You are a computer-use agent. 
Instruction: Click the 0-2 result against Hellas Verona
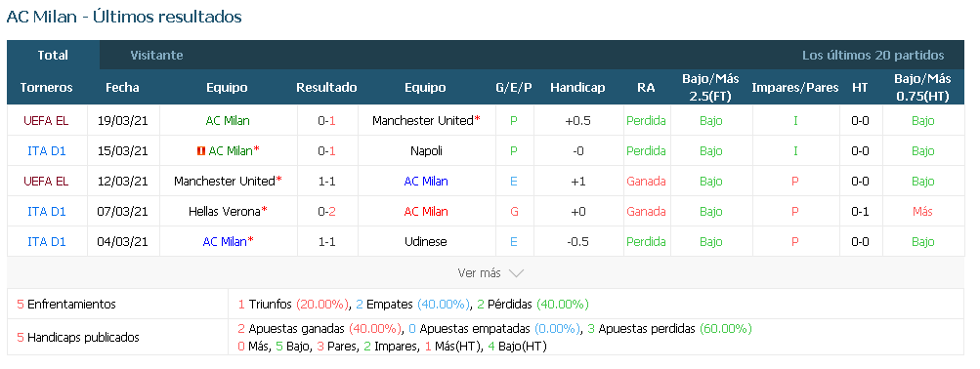tap(327, 212)
